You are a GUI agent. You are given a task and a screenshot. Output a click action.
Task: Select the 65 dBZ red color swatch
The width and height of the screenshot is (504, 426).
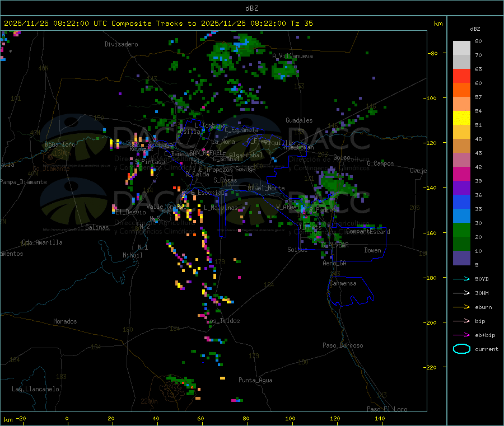[461, 76]
